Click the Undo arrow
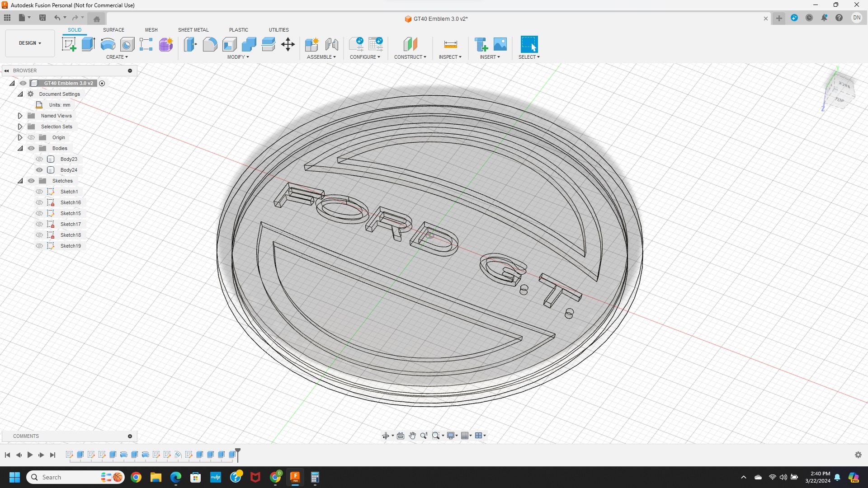The image size is (868, 488). click(x=57, y=18)
